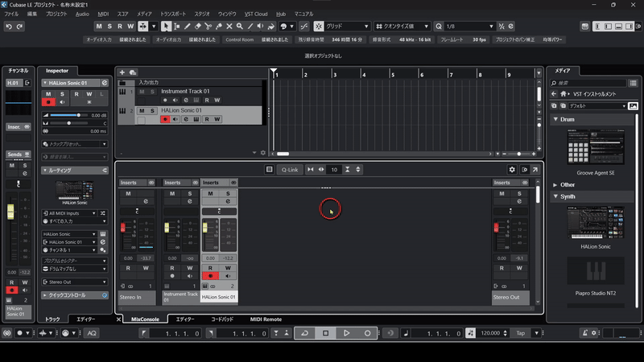Select the Object Selection arrow tool
This screenshot has height=362, width=644.
pyautogui.click(x=166, y=27)
